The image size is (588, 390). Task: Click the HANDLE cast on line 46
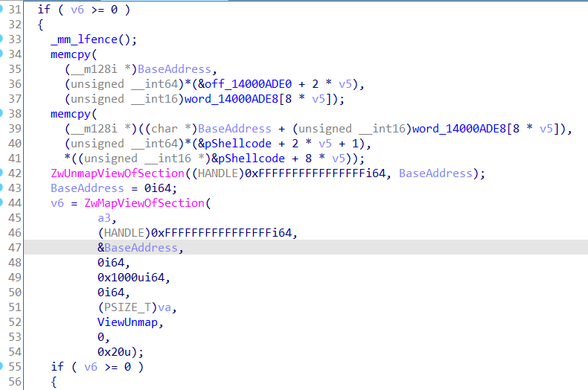coord(124,233)
